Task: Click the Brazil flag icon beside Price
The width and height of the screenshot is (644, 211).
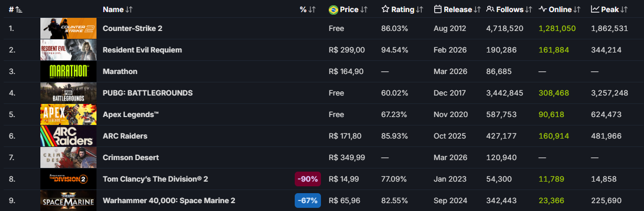Action: click(x=333, y=9)
